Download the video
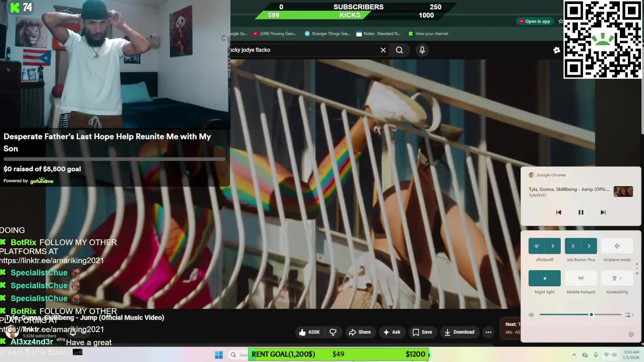The image size is (644, 362). pyautogui.click(x=459, y=332)
